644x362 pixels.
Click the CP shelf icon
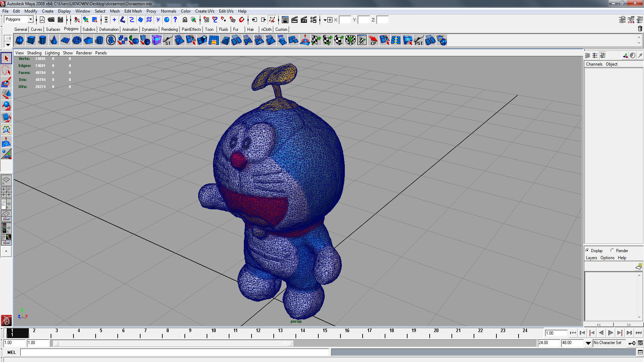[x=373, y=41]
